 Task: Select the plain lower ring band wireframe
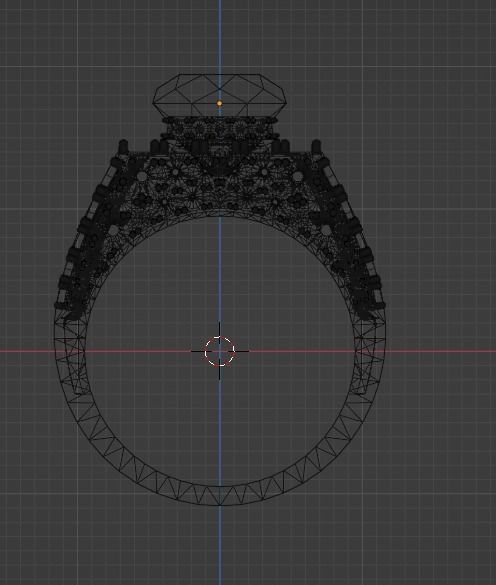[x=220, y=497]
